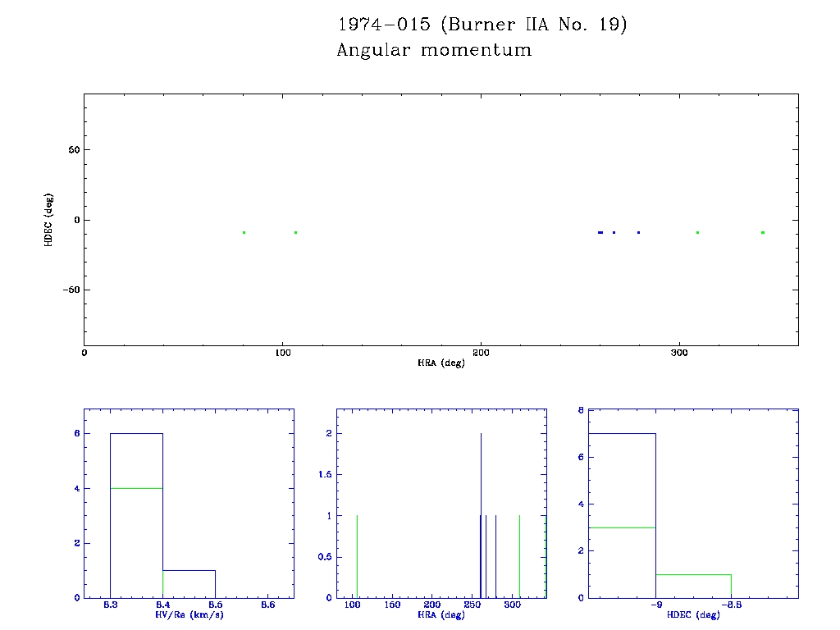
Task: Select the rightmost green scatter point
Action: tap(762, 233)
